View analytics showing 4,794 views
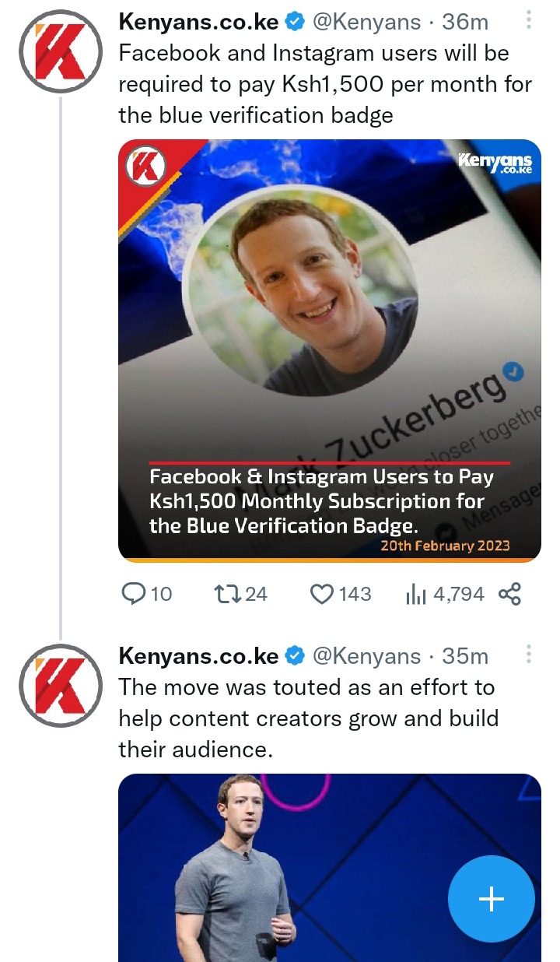This screenshot has width=560, height=962. tap(417, 595)
